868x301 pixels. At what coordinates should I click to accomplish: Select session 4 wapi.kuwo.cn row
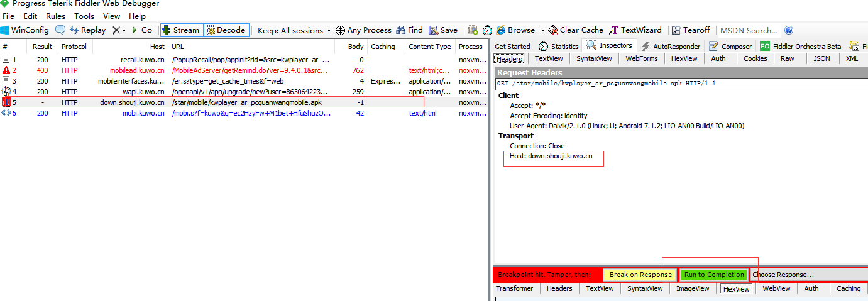[244, 92]
